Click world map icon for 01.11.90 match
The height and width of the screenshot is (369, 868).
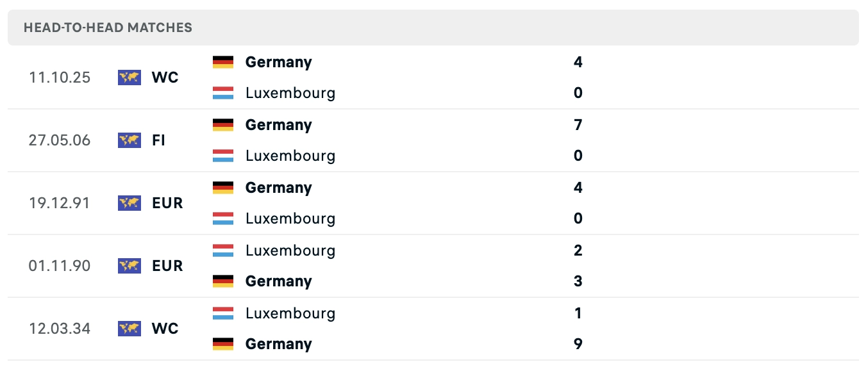pos(129,266)
